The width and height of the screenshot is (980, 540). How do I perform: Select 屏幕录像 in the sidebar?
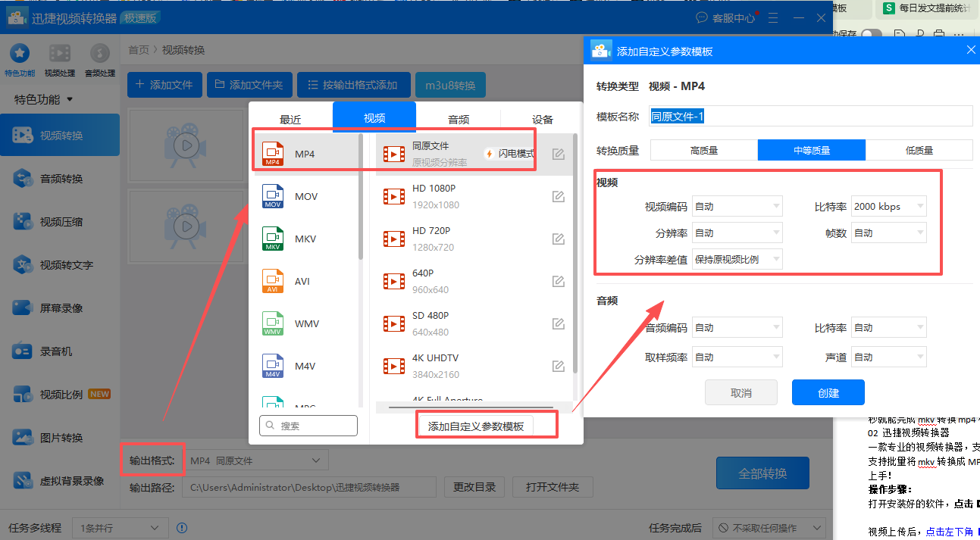pyautogui.click(x=60, y=308)
